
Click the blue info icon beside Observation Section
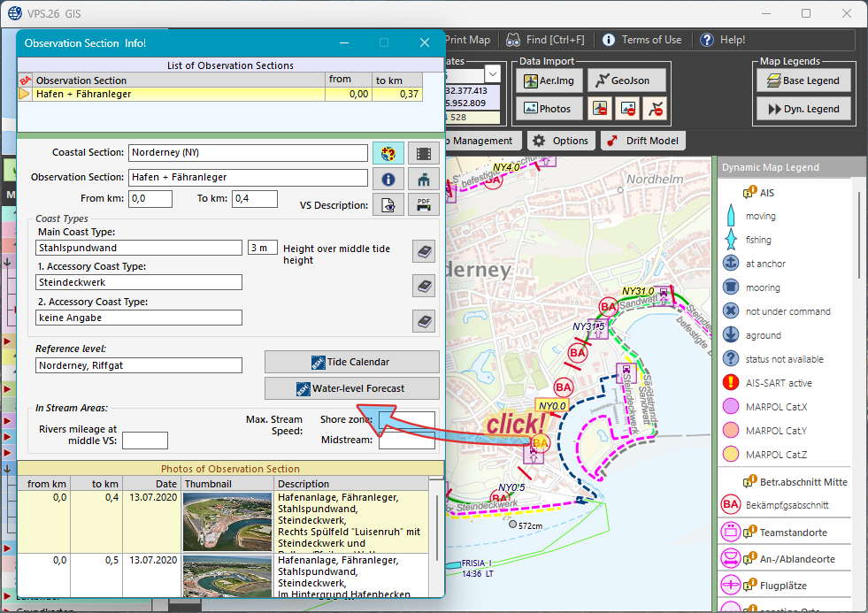click(388, 179)
